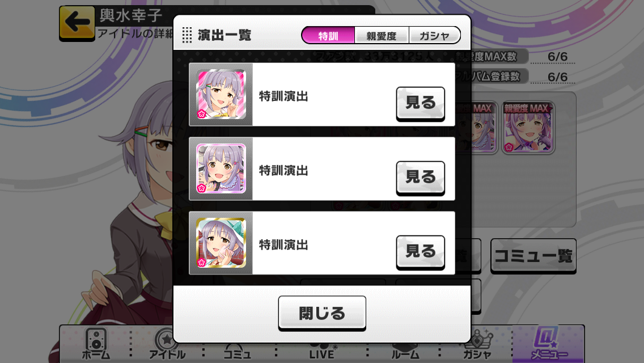
Task: Tap the yellow back arrow icon
Action: pyautogui.click(x=77, y=23)
